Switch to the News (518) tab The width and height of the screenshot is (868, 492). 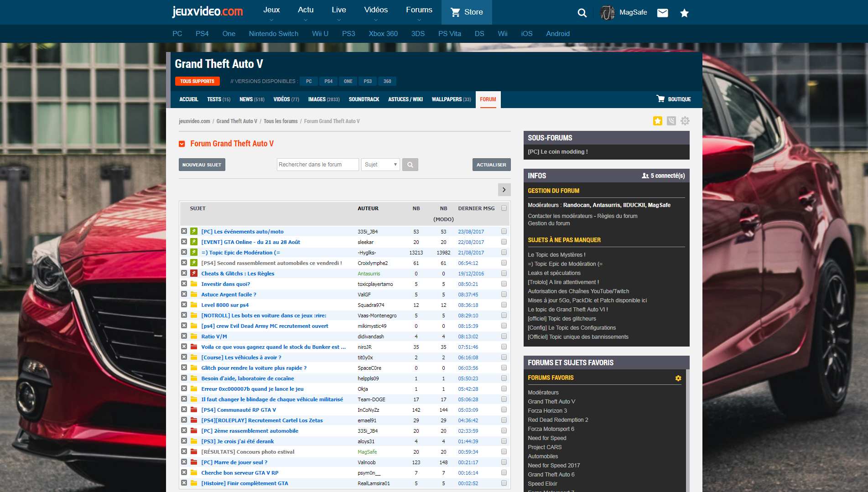tap(252, 99)
